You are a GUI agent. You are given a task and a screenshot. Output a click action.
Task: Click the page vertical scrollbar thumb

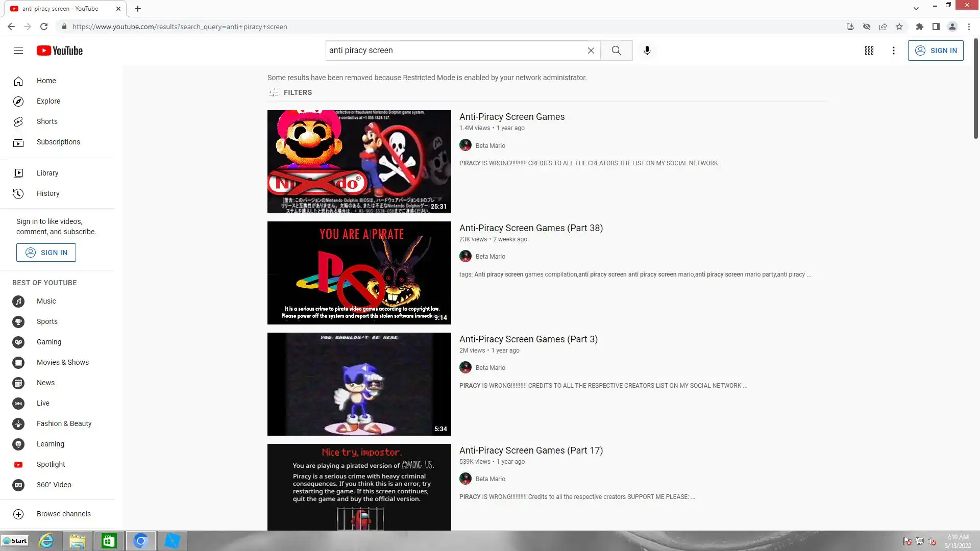click(975, 89)
